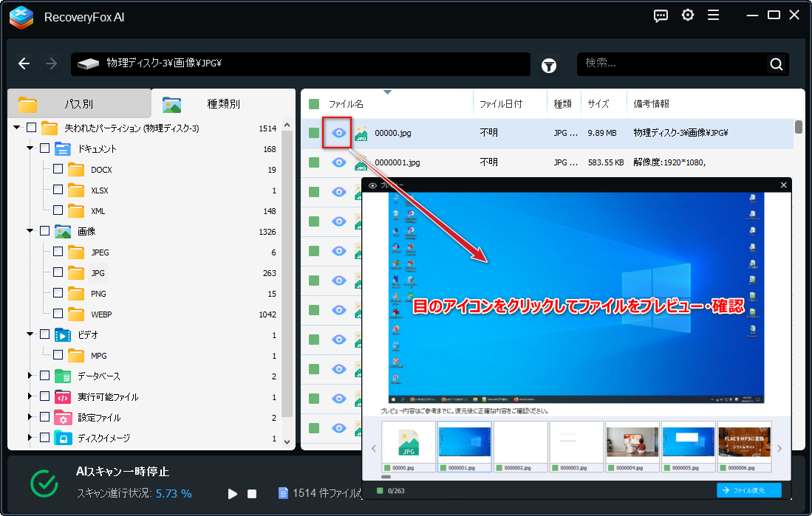812x516 pixels.
Task: Sort by the サイズ column header
Action: pyautogui.click(x=598, y=104)
